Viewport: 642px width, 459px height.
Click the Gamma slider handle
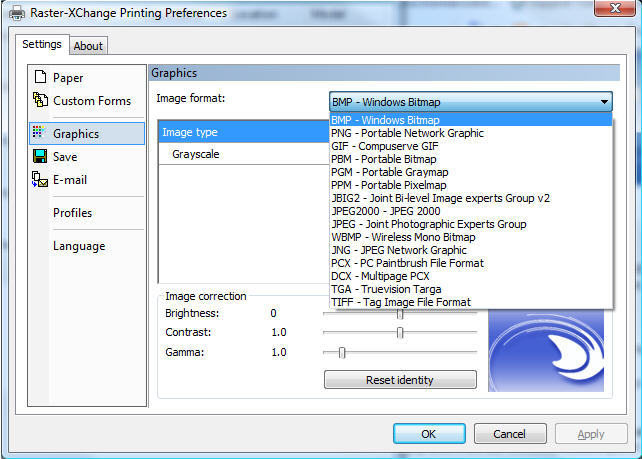[342, 352]
